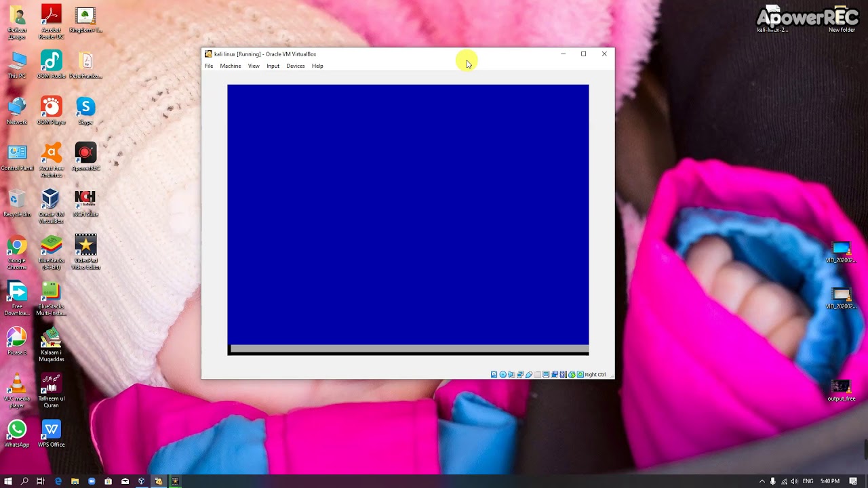Click the USB devices status icon
868x488 pixels.
[529, 374]
